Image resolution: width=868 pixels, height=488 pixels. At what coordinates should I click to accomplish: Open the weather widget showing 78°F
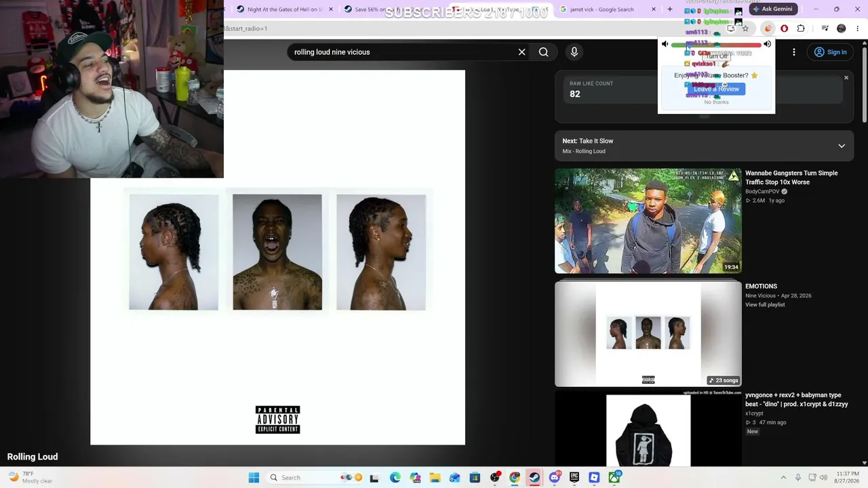point(29,477)
